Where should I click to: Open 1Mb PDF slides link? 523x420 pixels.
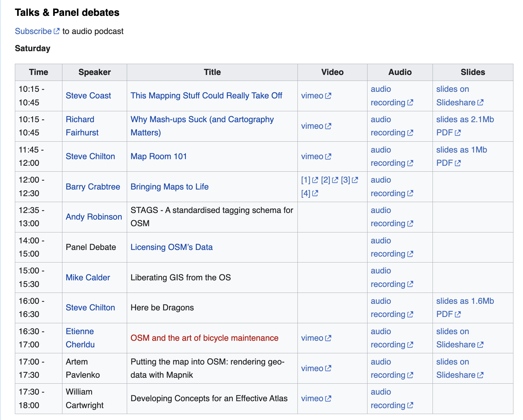coord(462,157)
